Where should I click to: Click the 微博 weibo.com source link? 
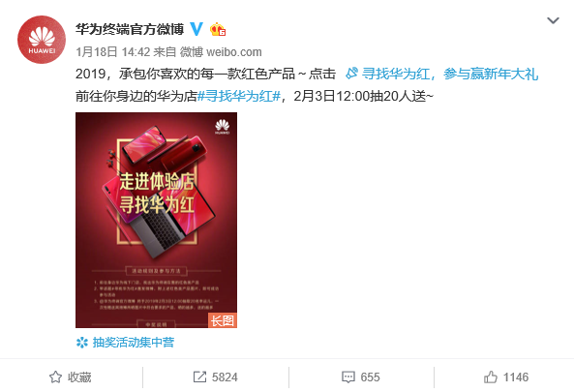[221, 52]
